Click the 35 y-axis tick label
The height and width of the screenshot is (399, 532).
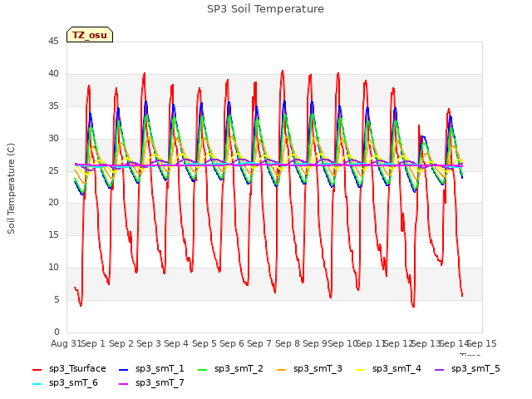click(53, 106)
